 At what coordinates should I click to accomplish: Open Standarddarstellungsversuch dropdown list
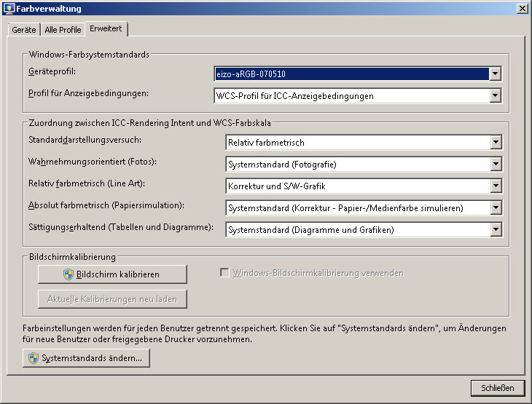(x=496, y=143)
